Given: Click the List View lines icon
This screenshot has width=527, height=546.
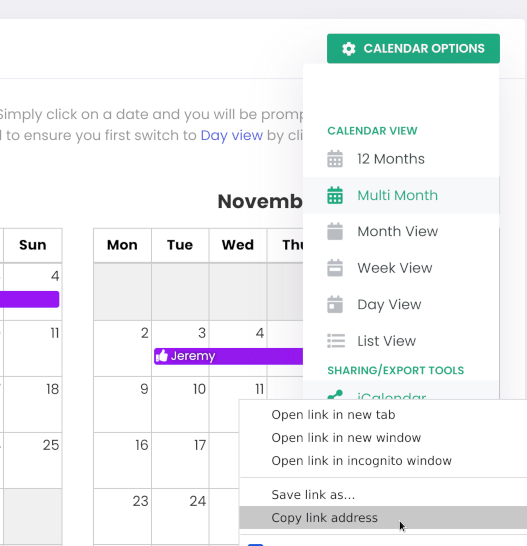Looking at the screenshot, I should pos(336,341).
